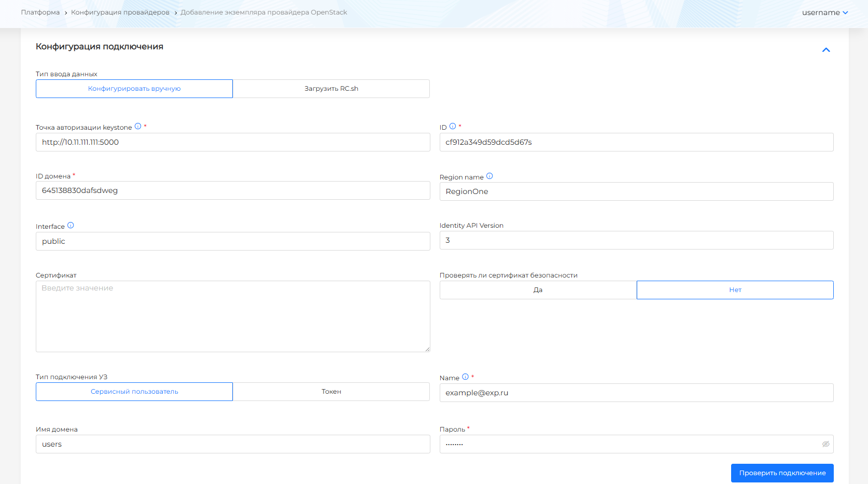Show password with the eye icon

[x=825, y=444]
